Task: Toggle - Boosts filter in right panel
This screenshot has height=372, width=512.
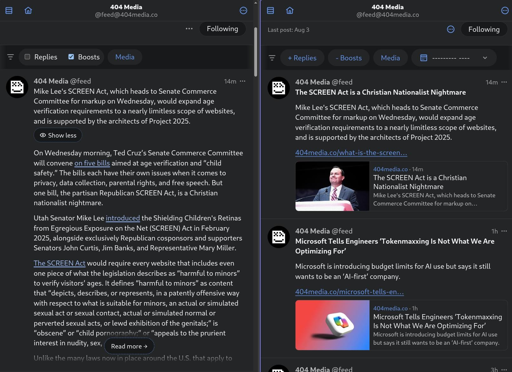Action: coord(349,58)
